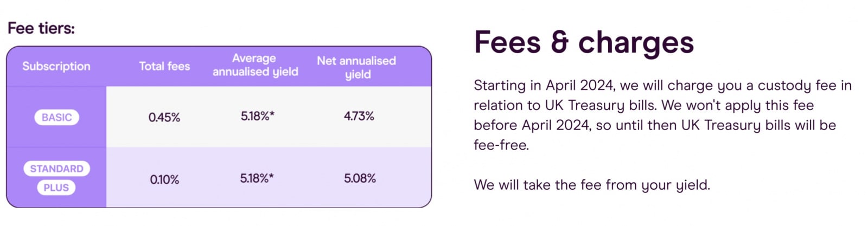
Task: Click the 0.10% total fees value
Action: point(164,179)
